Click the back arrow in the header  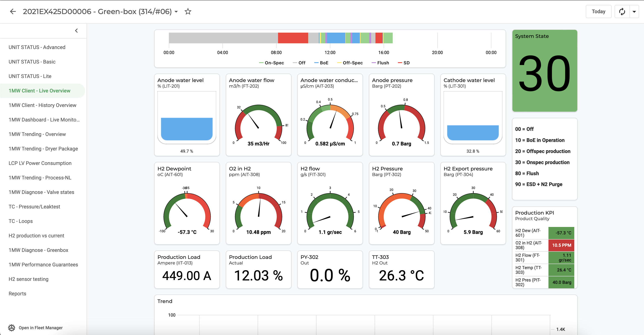[x=13, y=12]
